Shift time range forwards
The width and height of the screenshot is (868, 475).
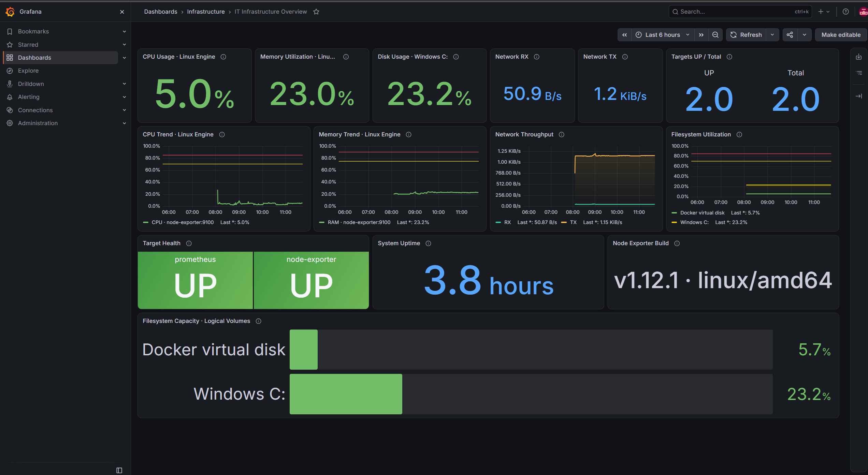701,35
